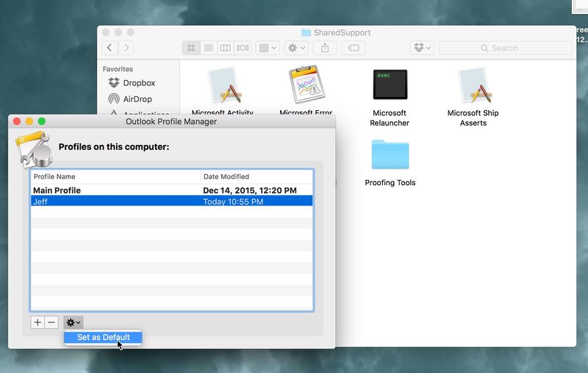Open the Dropbox toolbar dropdown in Finder
Viewport: 588px width, 373px height.
click(x=422, y=48)
